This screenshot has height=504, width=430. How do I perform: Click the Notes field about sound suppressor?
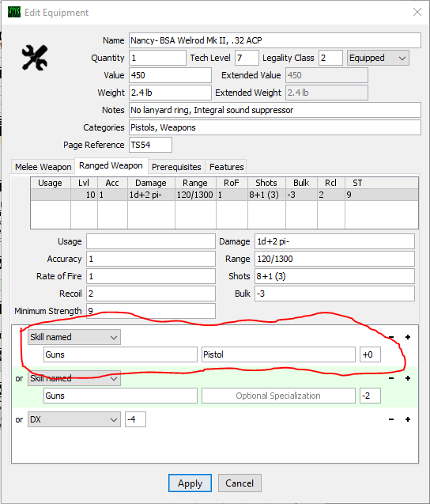[x=275, y=110]
